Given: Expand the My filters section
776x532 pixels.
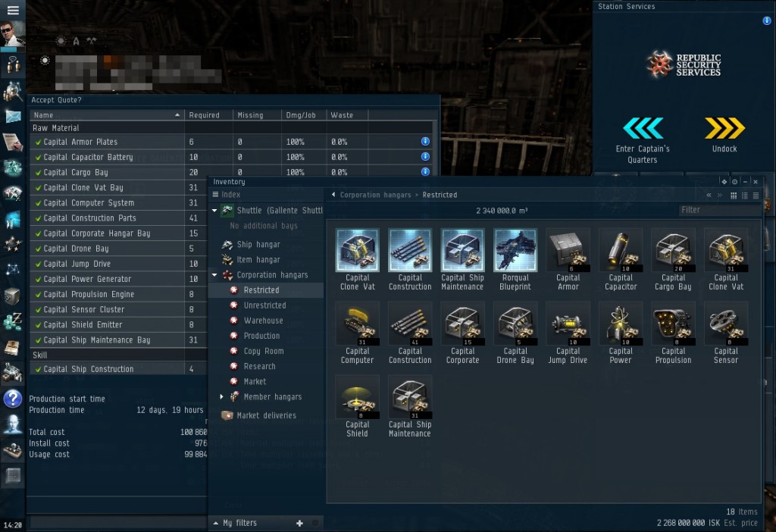Looking at the screenshot, I should pyautogui.click(x=216, y=523).
